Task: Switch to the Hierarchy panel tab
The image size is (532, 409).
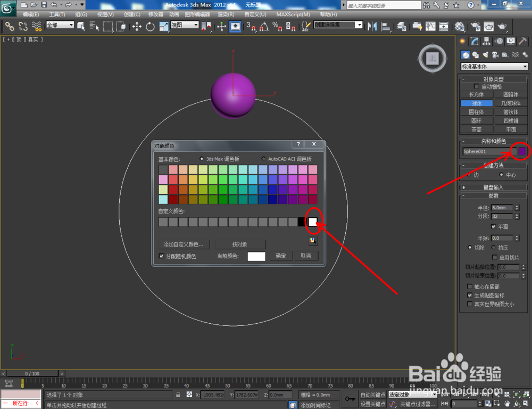Action: coord(487,41)
